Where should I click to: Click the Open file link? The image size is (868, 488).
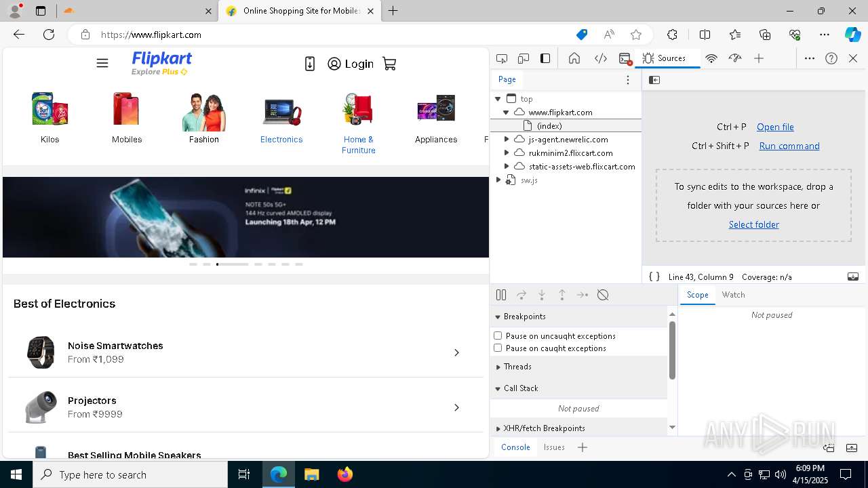pos(775,127)
